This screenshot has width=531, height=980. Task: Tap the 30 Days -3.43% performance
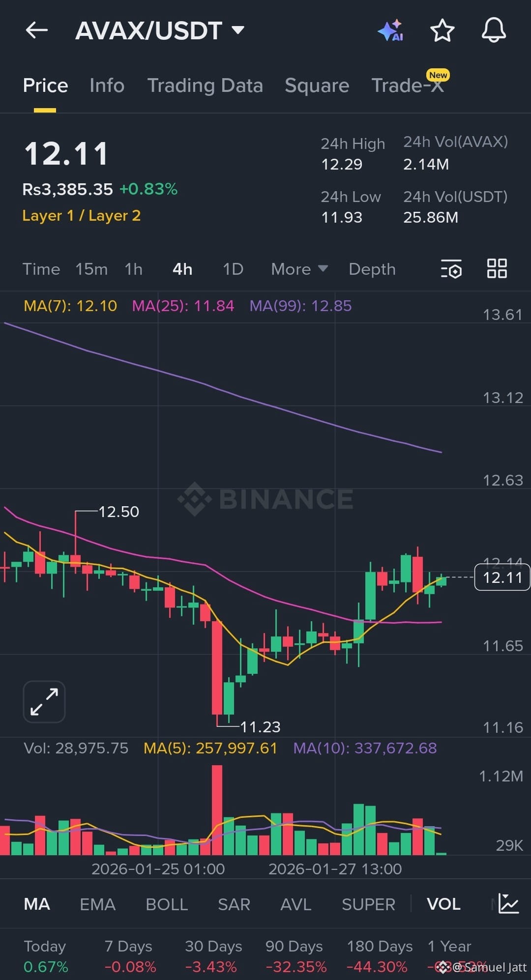pos(212,956)
